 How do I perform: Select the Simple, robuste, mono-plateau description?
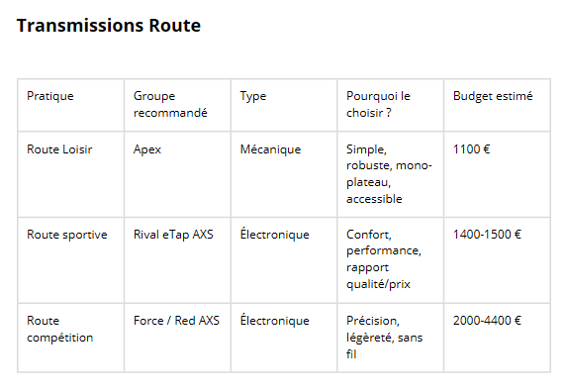pos(389,174)
